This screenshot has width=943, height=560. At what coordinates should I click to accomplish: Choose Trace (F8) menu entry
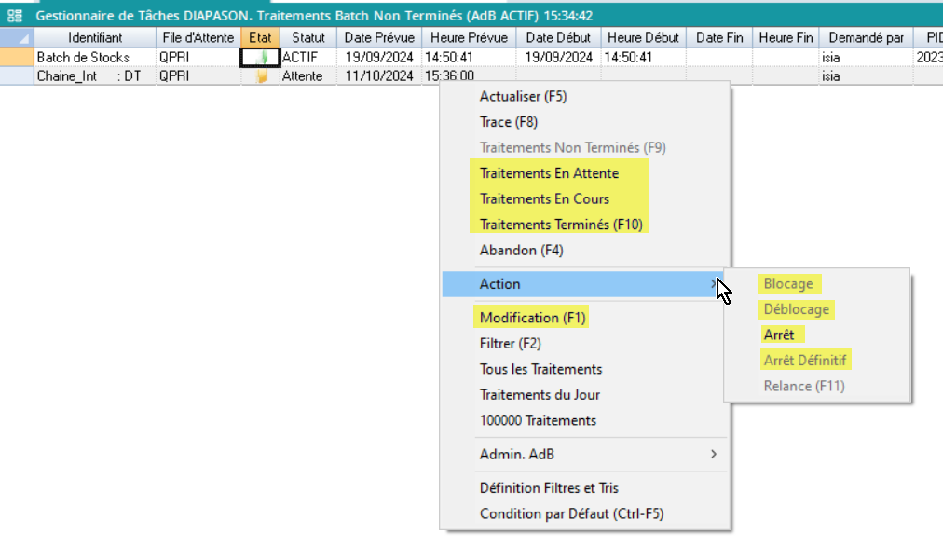pos(509,122)
